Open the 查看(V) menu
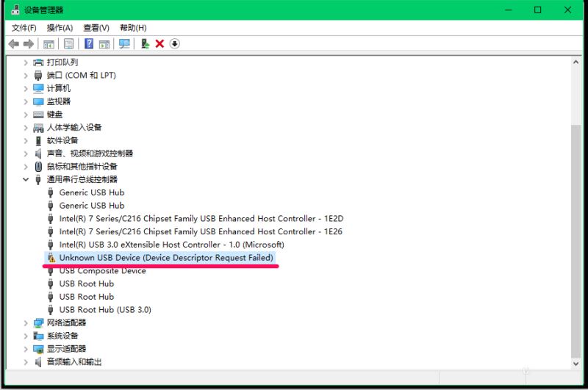Screen dimensions: 588x390 (x=96, y=28)
